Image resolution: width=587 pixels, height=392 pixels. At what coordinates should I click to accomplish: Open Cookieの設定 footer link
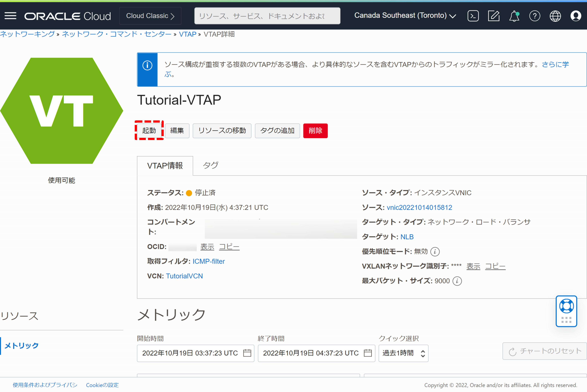click(102, 385)
